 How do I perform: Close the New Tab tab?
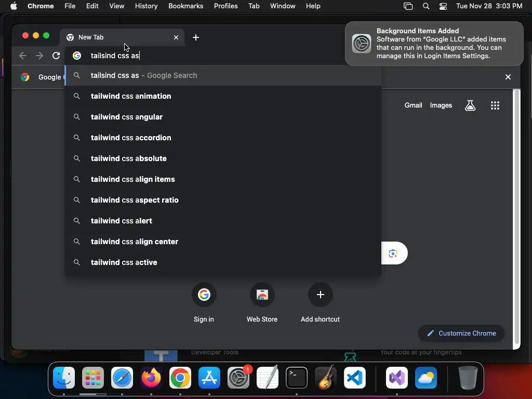click(176, 37)
